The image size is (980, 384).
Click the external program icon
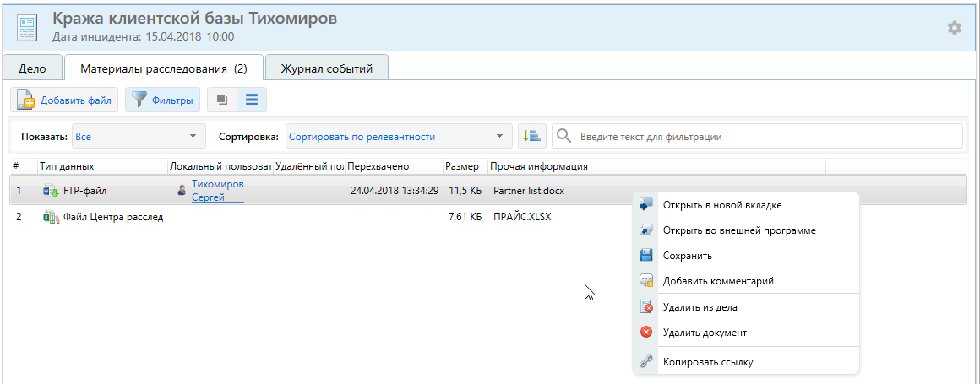click(647, 230)
